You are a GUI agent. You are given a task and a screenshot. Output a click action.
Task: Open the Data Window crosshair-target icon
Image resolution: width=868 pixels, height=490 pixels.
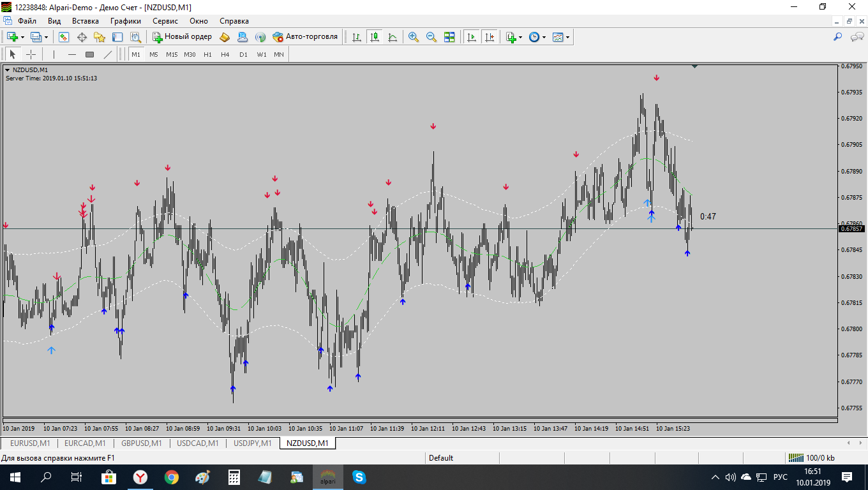(x=82, y=37)
